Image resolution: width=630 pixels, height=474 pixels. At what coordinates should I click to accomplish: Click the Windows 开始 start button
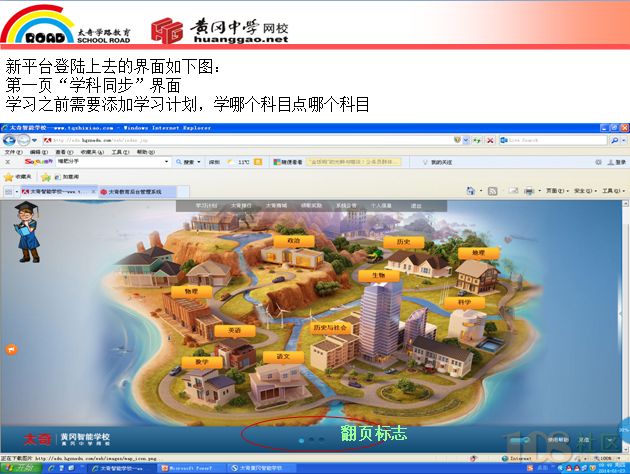tap(21, 468)
